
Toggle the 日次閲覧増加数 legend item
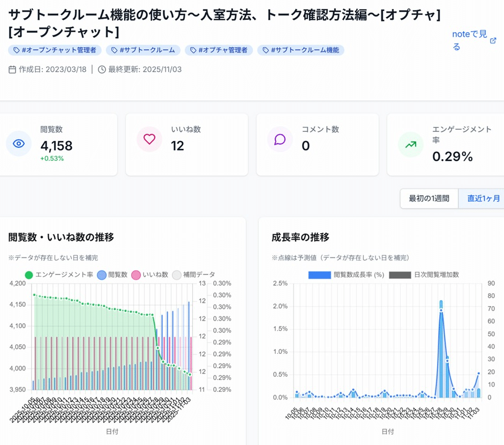click(424, 275)
